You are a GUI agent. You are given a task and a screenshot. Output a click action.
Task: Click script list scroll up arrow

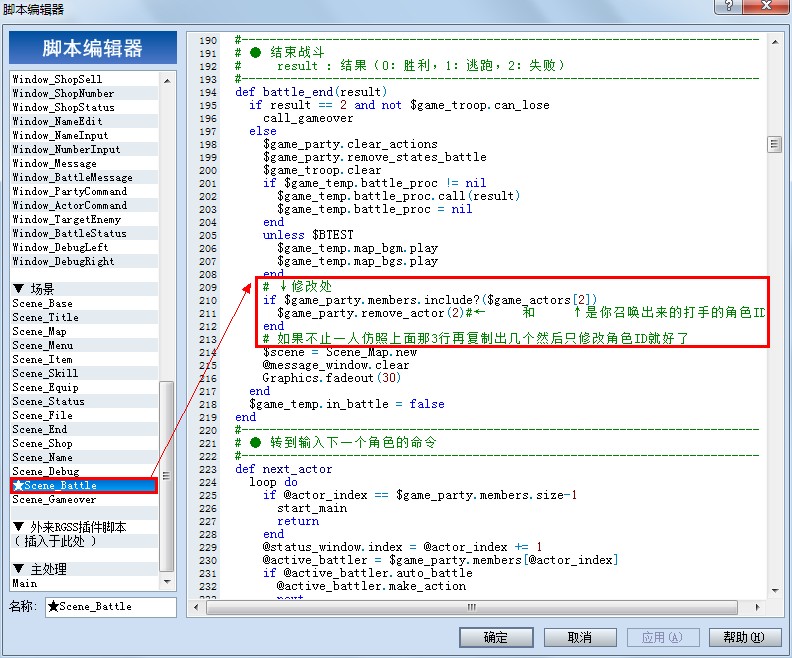click(167, 80)
